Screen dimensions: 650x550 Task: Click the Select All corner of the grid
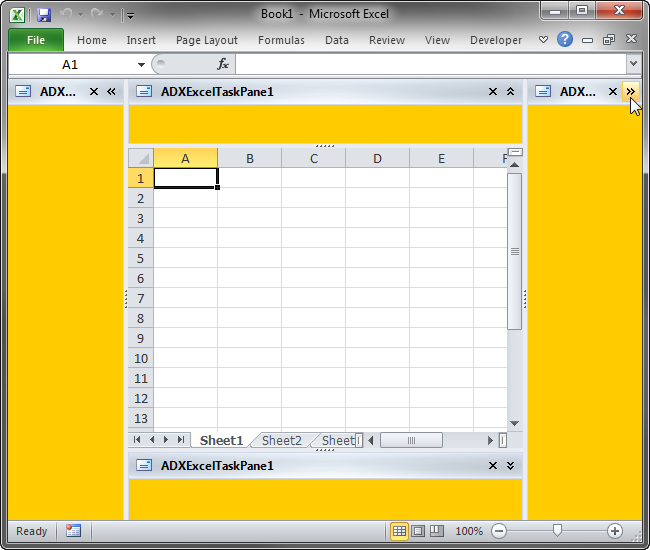(x=141, y=158)
